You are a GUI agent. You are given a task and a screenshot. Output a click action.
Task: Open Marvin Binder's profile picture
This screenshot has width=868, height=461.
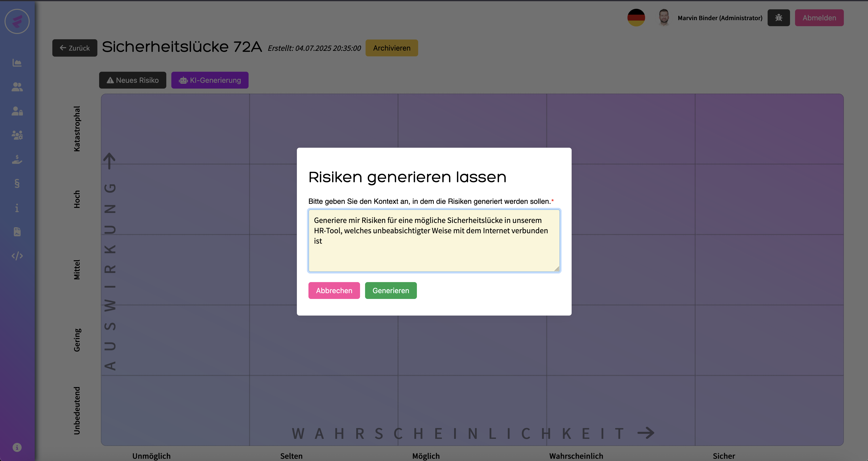click(664, 18)
